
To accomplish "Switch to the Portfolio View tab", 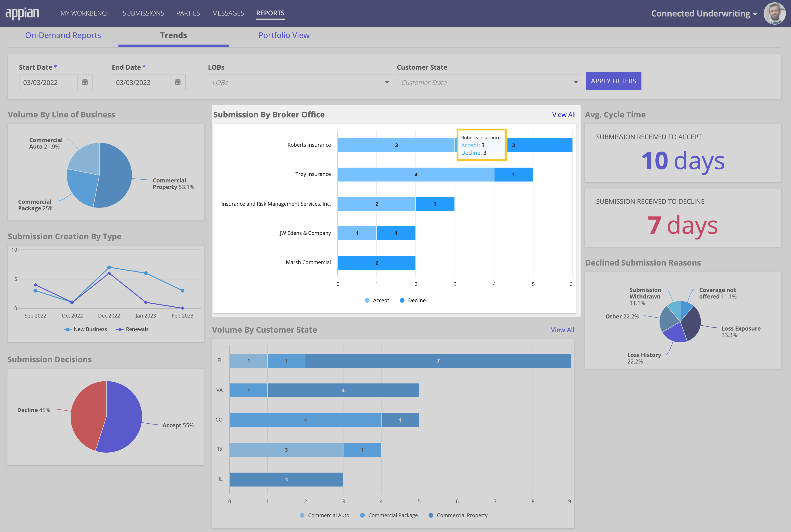I will coord(284,35).
